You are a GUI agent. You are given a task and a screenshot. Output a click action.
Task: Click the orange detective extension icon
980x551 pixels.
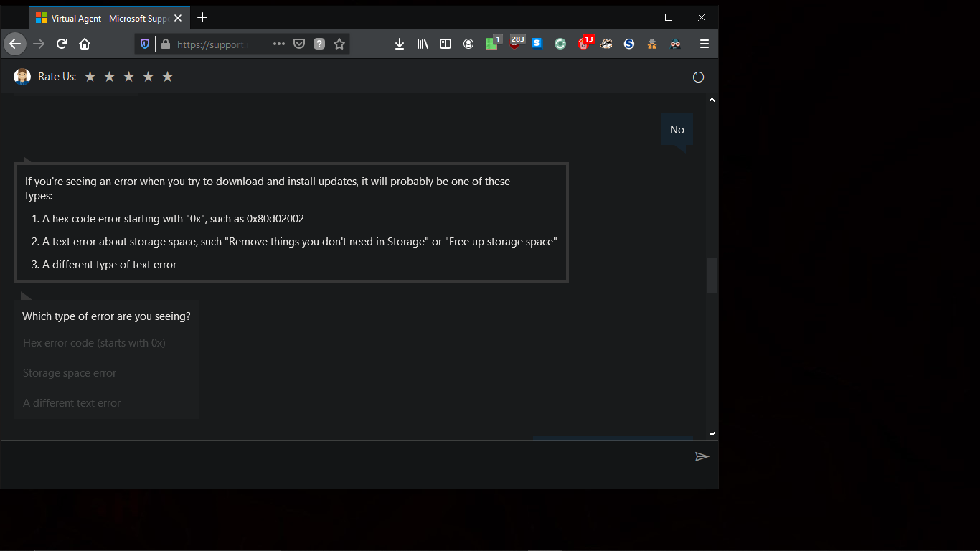(652, 44)
